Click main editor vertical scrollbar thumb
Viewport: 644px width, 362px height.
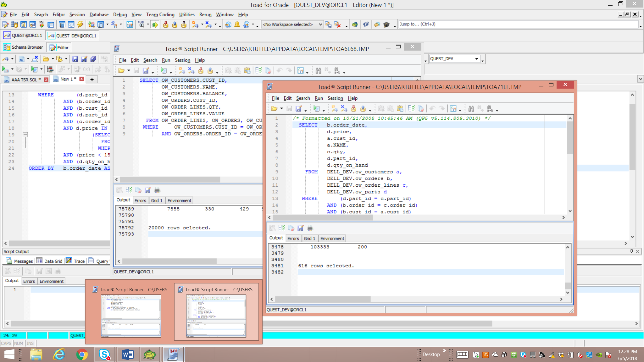(632, 137)
